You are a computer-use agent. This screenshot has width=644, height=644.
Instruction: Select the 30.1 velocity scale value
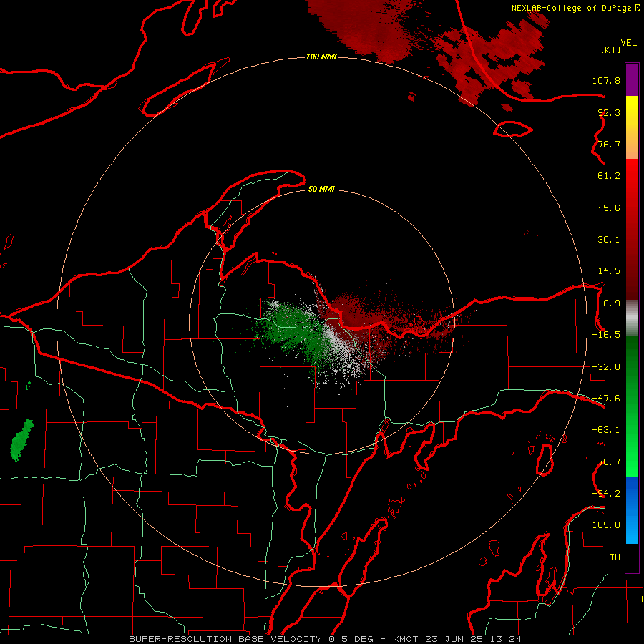click(x=609, y=240)
